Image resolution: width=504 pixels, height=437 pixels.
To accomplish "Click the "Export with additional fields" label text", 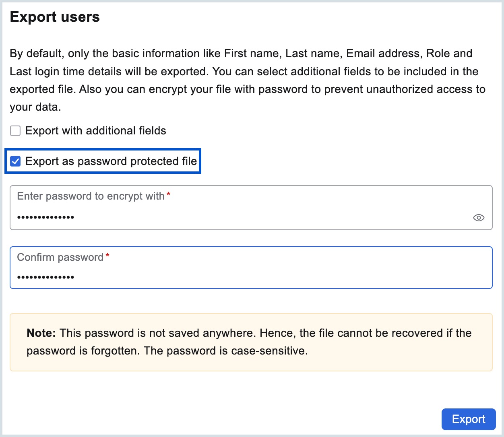I will pyautogui.click(x=95, y=131).
